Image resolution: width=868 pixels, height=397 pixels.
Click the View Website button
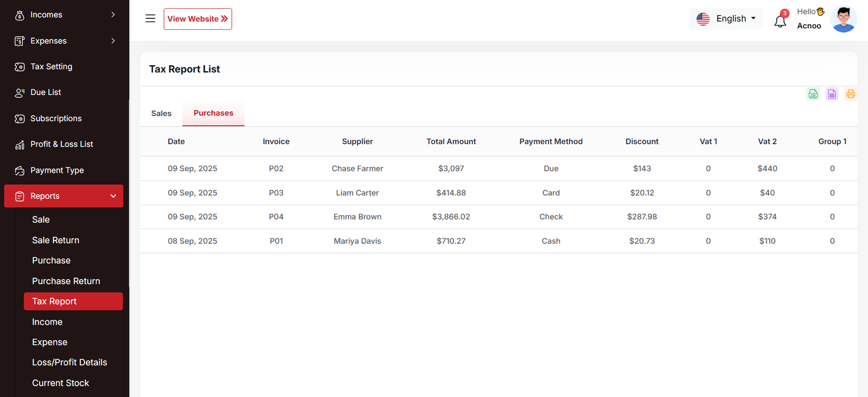[197, 19]
